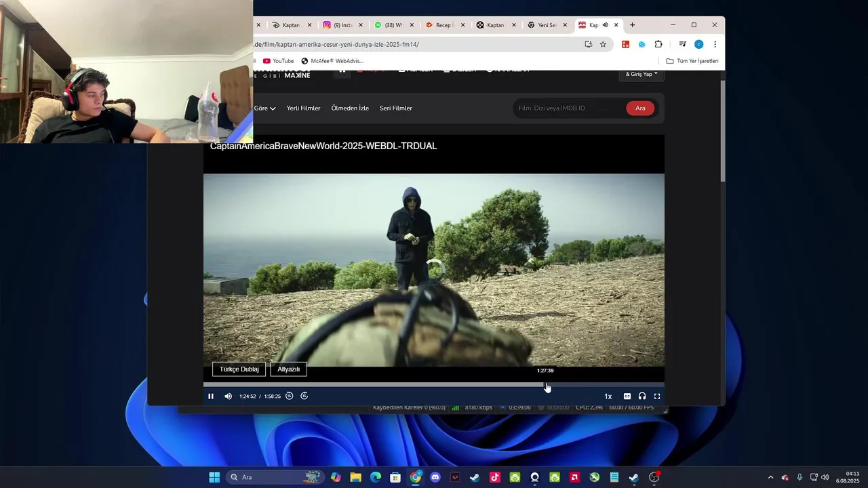Open the 1x playback speed menu
This screenshot has width=868, height=488.
608,396
